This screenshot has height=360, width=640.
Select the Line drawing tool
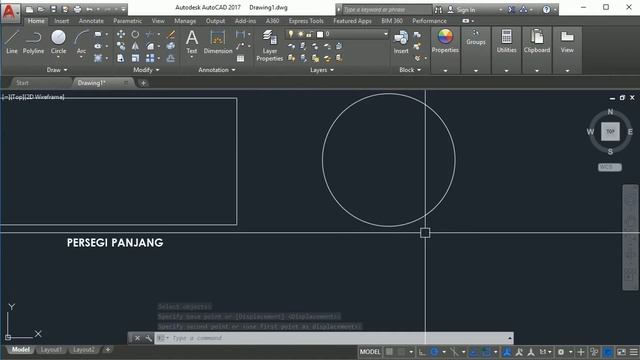tap(12, 42)
